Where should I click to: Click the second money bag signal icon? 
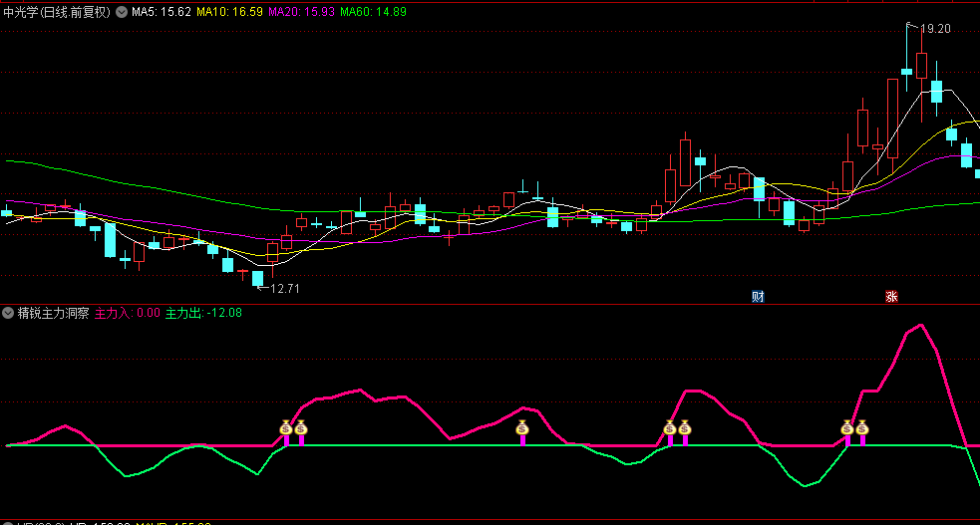301,428
